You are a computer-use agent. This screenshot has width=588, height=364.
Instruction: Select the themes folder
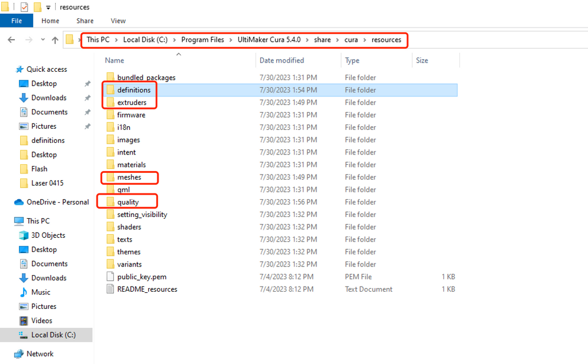tap(129, 252)
